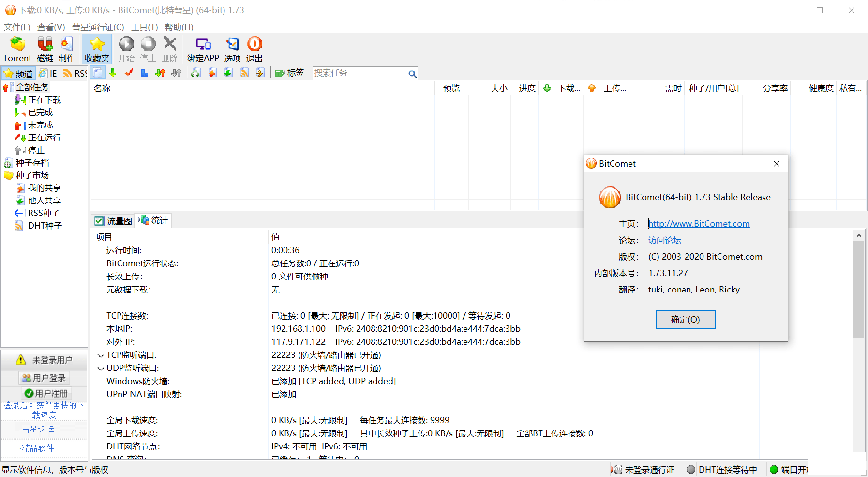Switch to the IE sidebar tab
868x477 pixels.
click(x=47, y=74)
